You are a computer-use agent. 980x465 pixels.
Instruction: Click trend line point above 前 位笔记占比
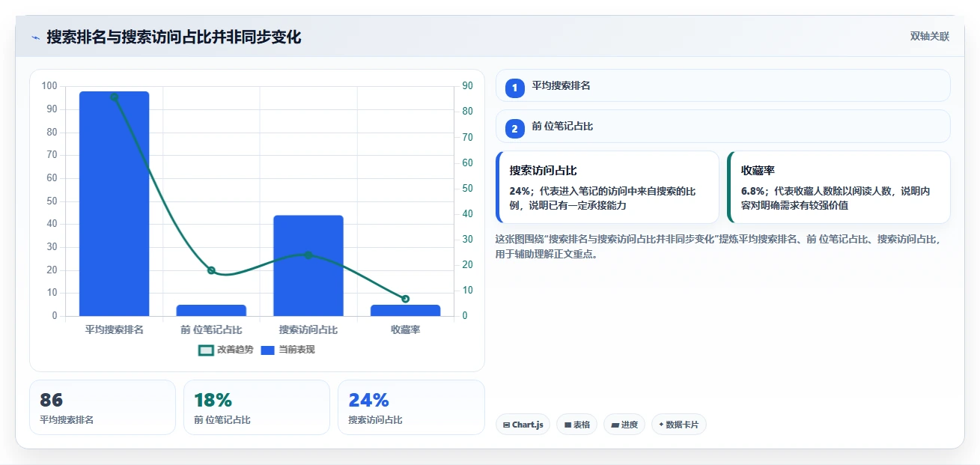click(211, 270)
